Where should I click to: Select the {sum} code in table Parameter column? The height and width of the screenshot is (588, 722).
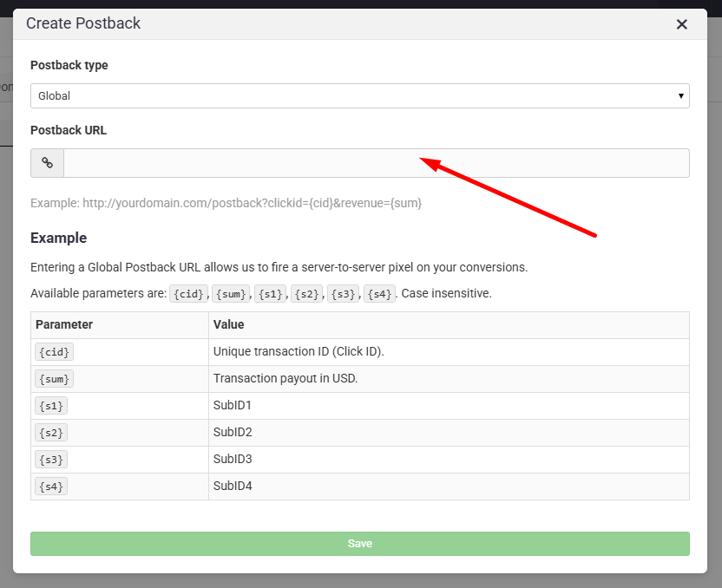54,379
